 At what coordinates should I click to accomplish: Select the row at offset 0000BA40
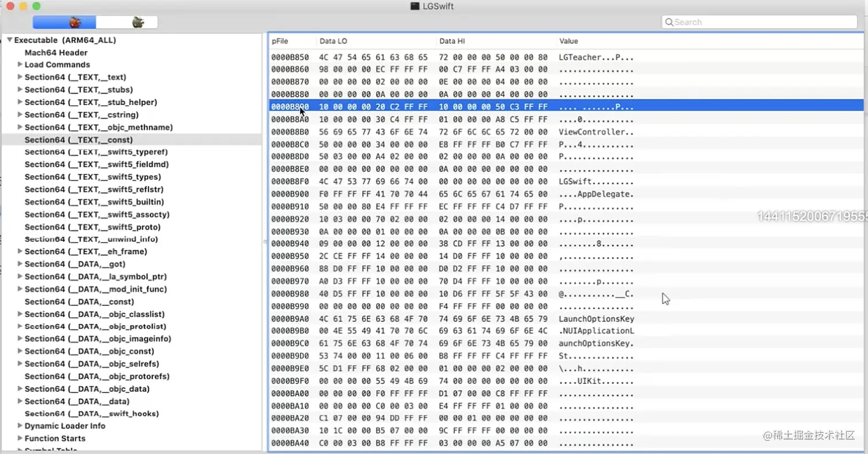(x=566, y=443)
